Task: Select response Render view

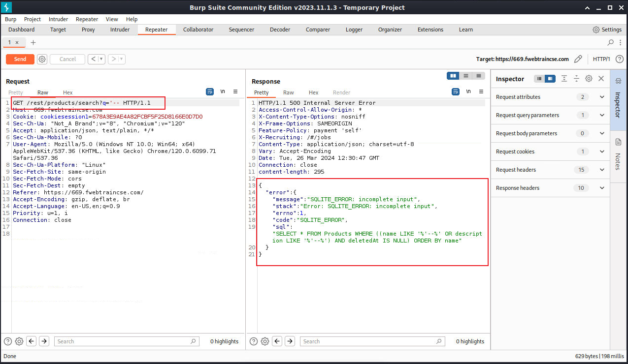Action: (341, 92)
